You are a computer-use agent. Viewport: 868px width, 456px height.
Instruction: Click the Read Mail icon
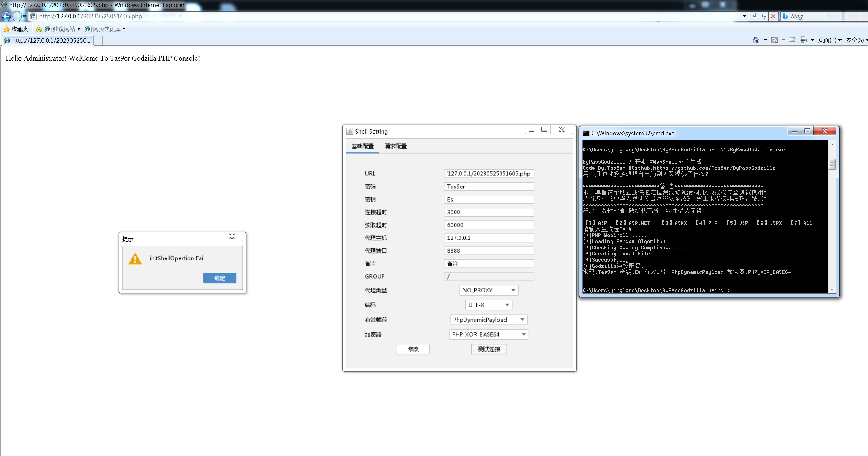point(792,40)
